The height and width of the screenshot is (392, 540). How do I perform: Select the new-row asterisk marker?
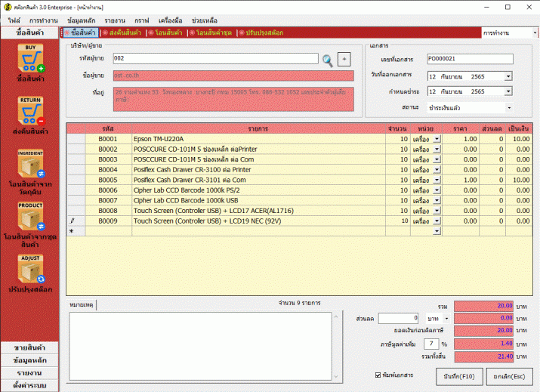click(x=72, y=231)
